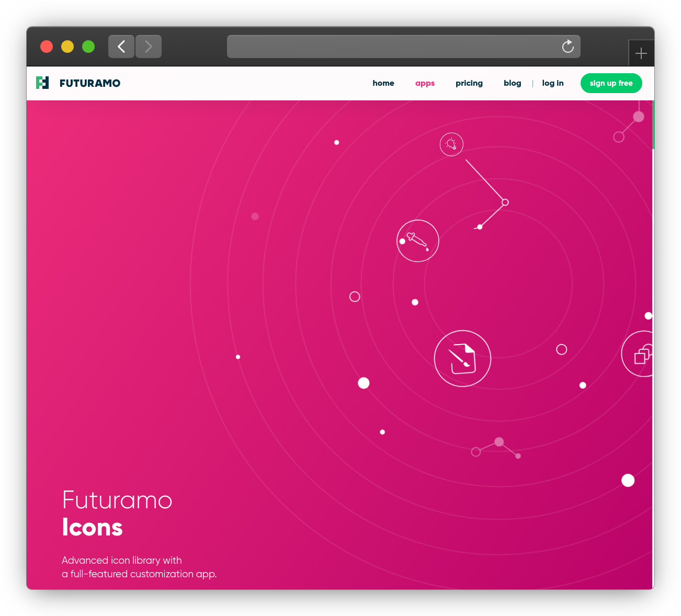The width and height of the screenshot is (681, 616).
Task: Click the eyedropper color picker icon
Action: pos(417,241)
